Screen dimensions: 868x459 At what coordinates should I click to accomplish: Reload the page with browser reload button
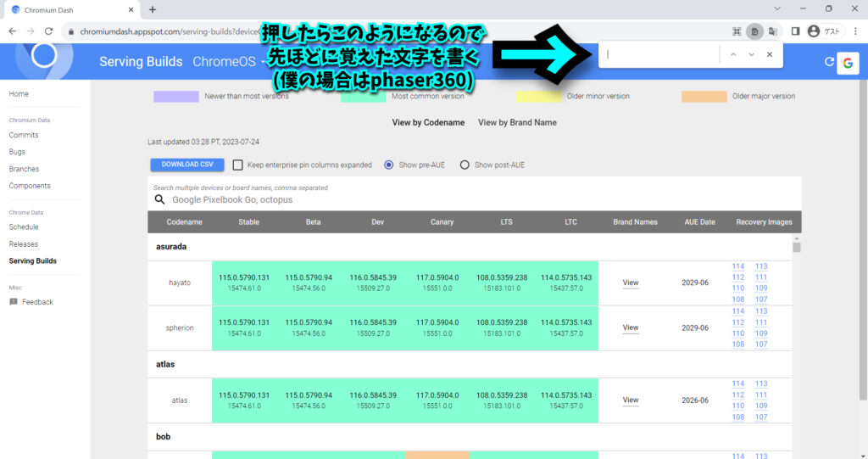(49, 31)
